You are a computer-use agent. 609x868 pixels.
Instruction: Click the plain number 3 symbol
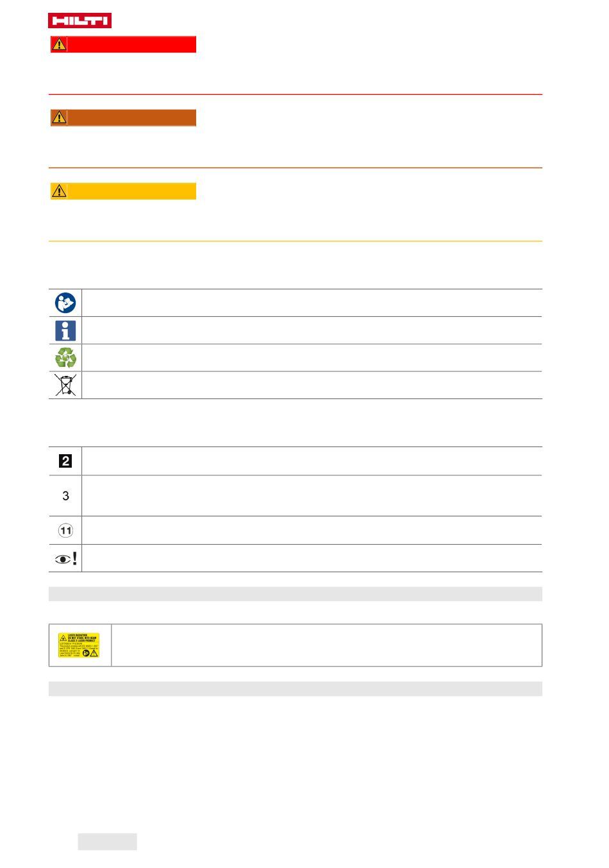[x=65, y=496]
